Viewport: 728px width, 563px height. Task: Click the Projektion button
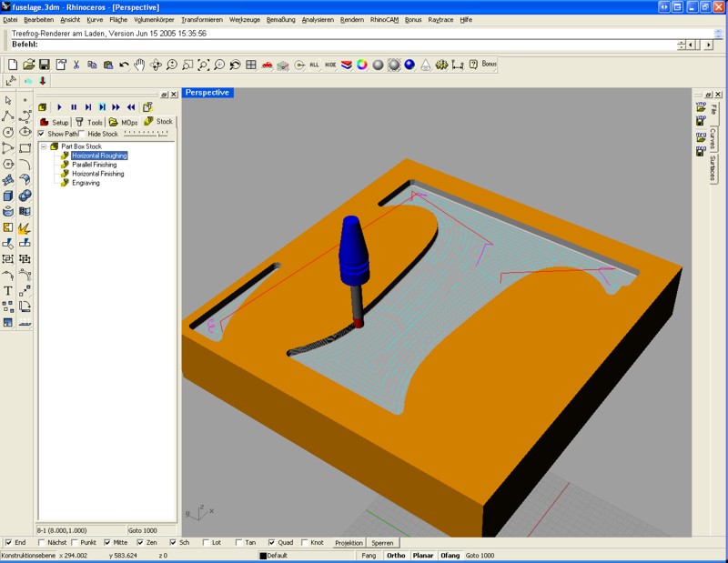pyautogui.click(x=349, y=542)
